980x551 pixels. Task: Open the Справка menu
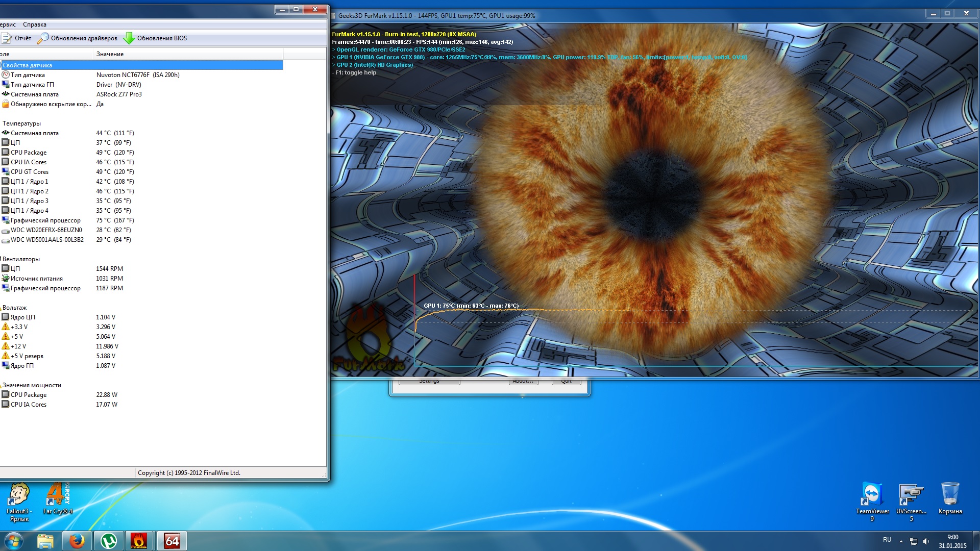coord(35,24)
